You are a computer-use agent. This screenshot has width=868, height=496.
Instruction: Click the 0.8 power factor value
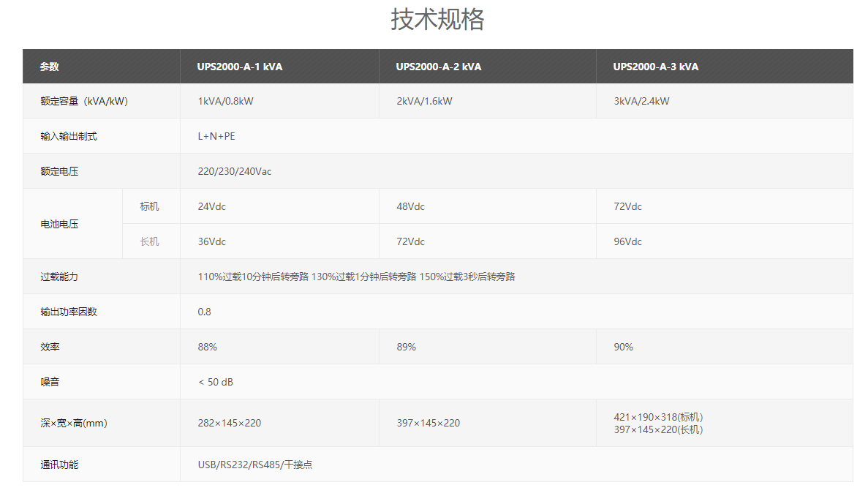point(204,312)
